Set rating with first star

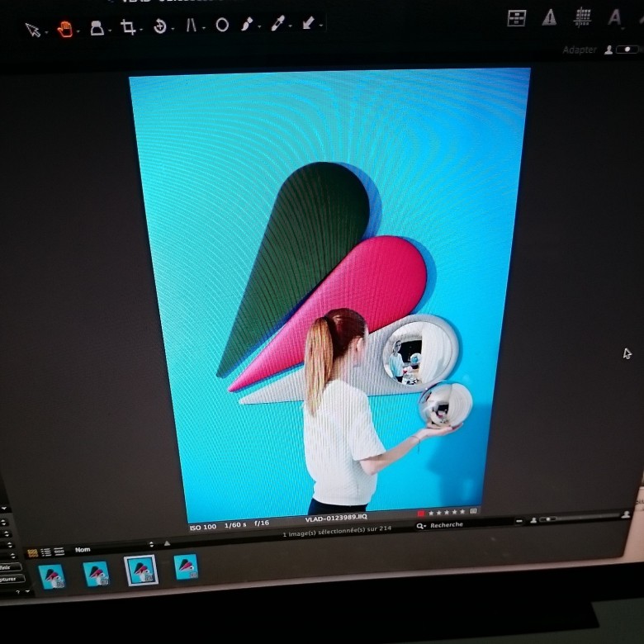[431, 513]
